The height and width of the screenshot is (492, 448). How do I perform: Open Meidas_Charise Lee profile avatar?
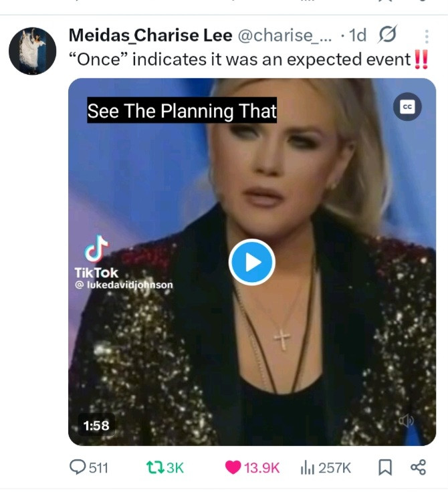(32, 51)
